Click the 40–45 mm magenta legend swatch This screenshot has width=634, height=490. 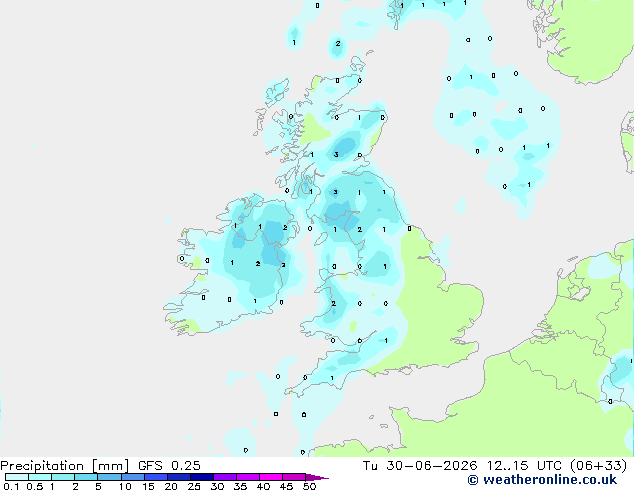pos(271,477)
